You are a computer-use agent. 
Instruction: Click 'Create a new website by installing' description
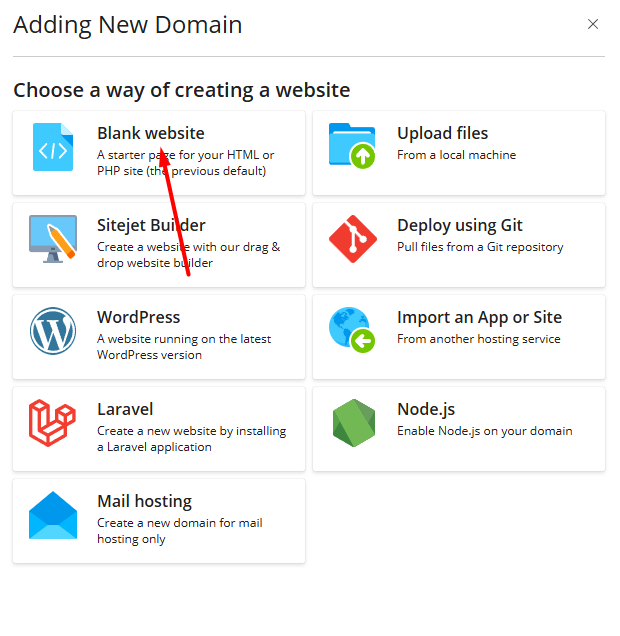click(192, 439)
